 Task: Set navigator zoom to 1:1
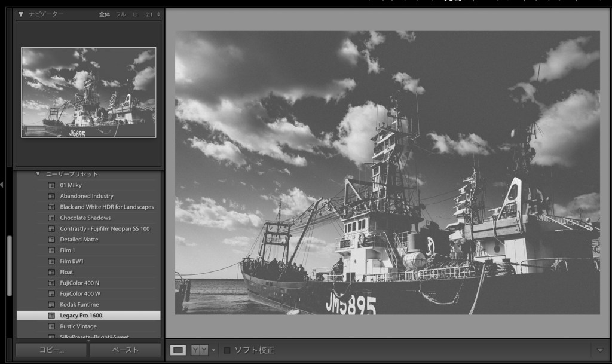(135, 14)
